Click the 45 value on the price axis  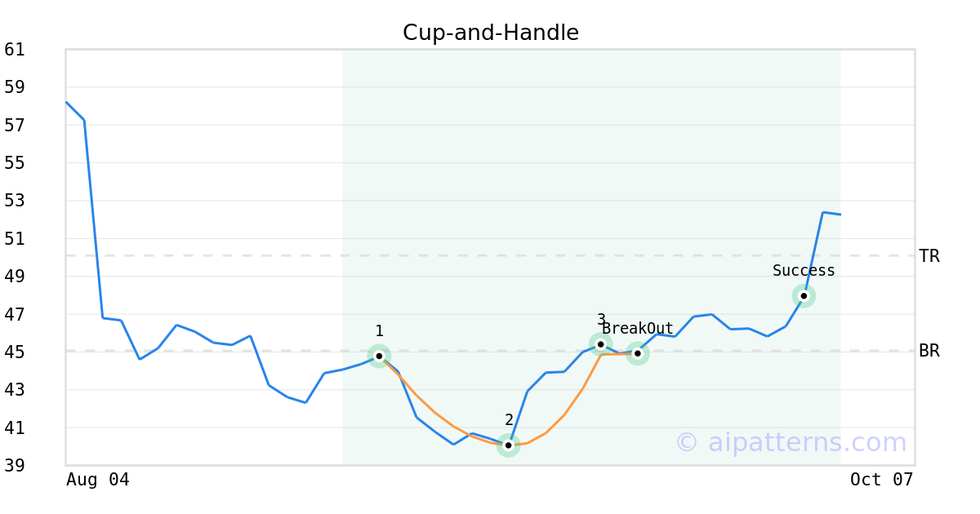coord(15,352)
